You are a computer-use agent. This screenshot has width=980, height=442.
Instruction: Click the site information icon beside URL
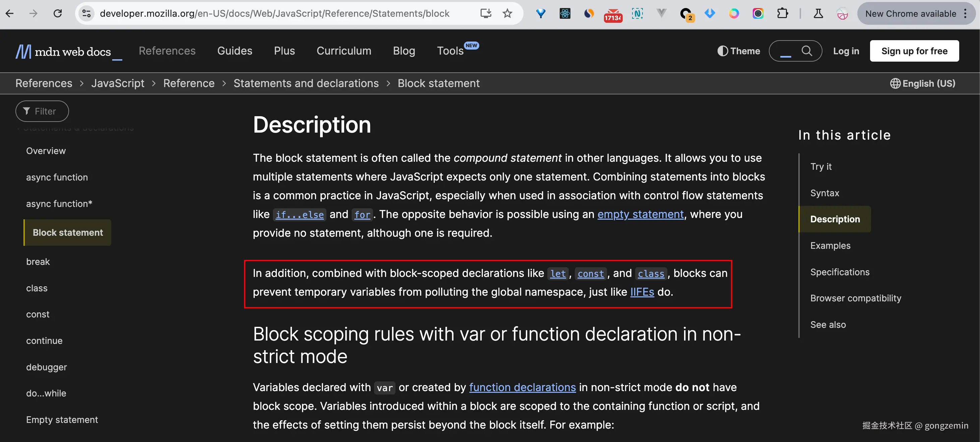[86, 14]
